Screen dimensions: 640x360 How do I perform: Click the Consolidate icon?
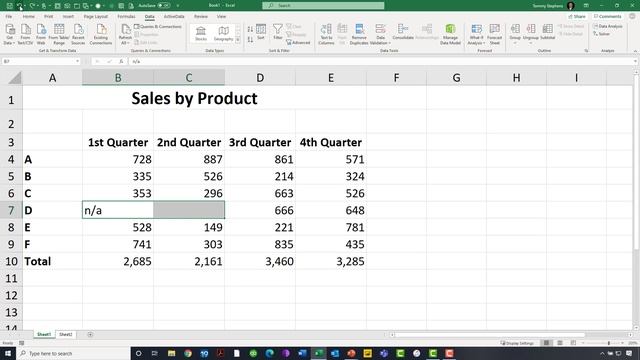[x=403, y=32]
